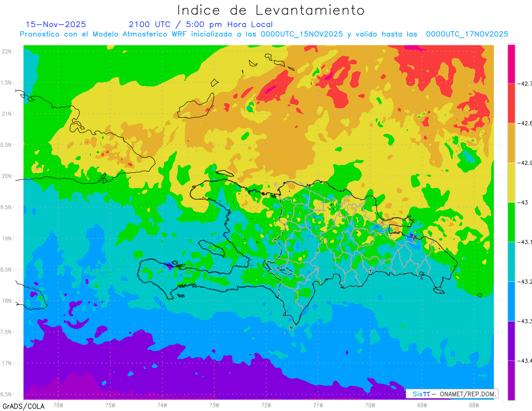
Task: Click latitude label '17N'
Action: click(x=7, y=363)
